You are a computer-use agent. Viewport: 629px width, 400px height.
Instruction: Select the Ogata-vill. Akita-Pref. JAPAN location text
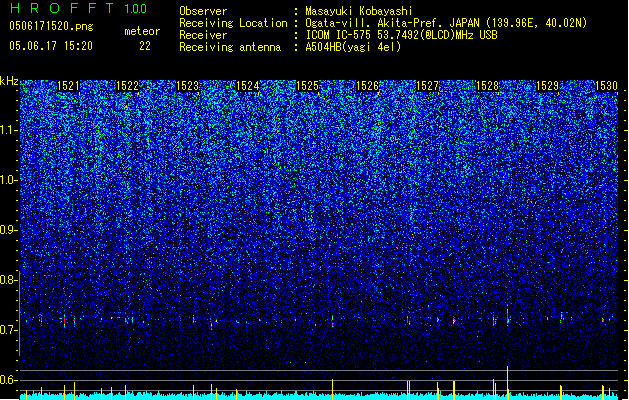tap(446, 23)
